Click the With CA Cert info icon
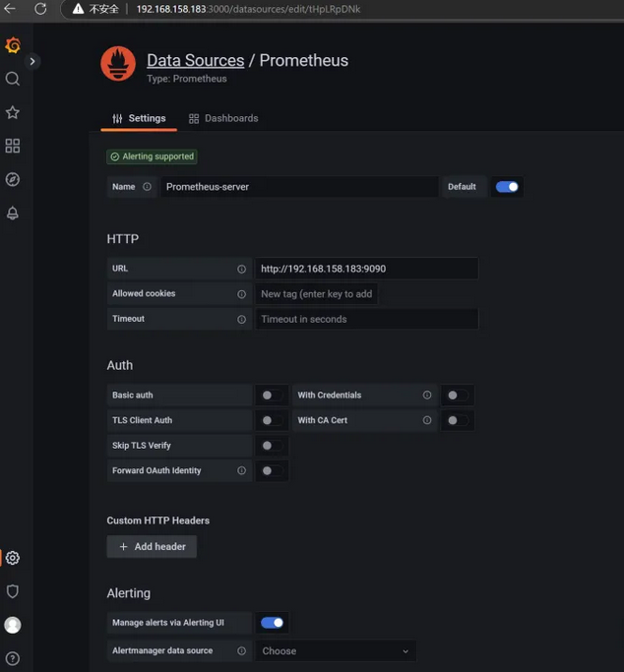The width and height of the screenshot is (624, 672). [427, 420]
